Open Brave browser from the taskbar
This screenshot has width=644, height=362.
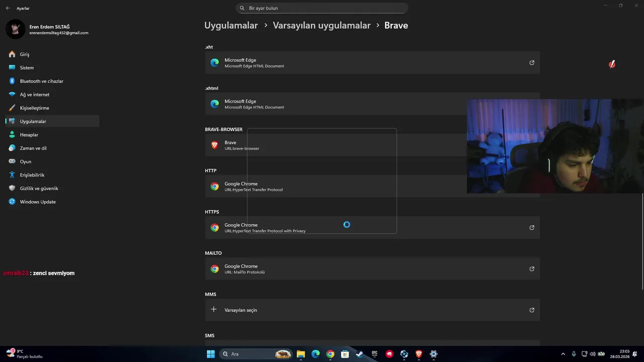419,354
